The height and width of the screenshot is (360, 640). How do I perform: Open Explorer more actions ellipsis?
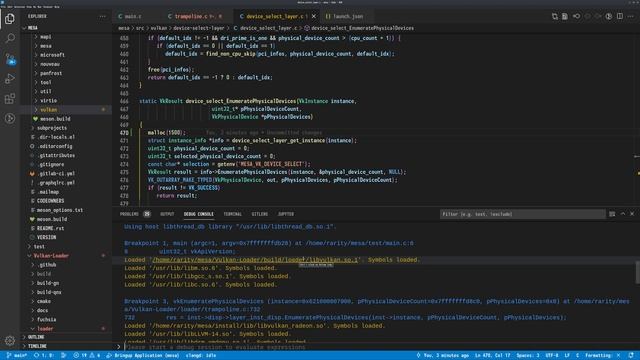coord(102,16)
